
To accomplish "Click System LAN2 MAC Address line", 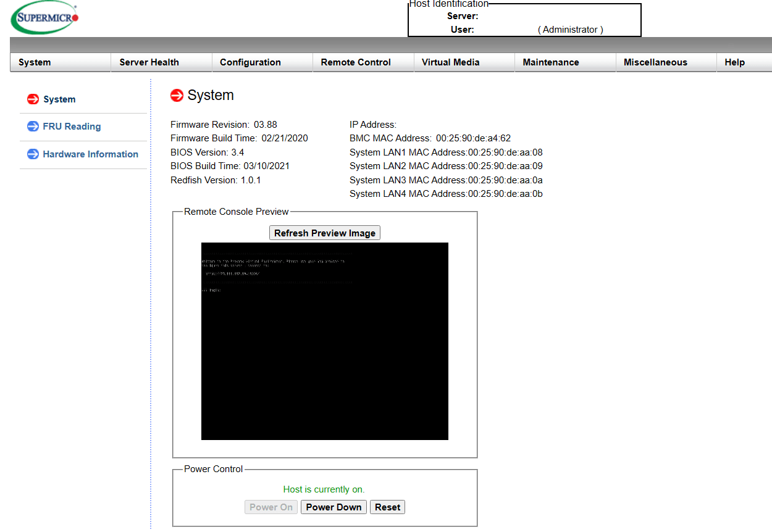I will coord(446,166).
